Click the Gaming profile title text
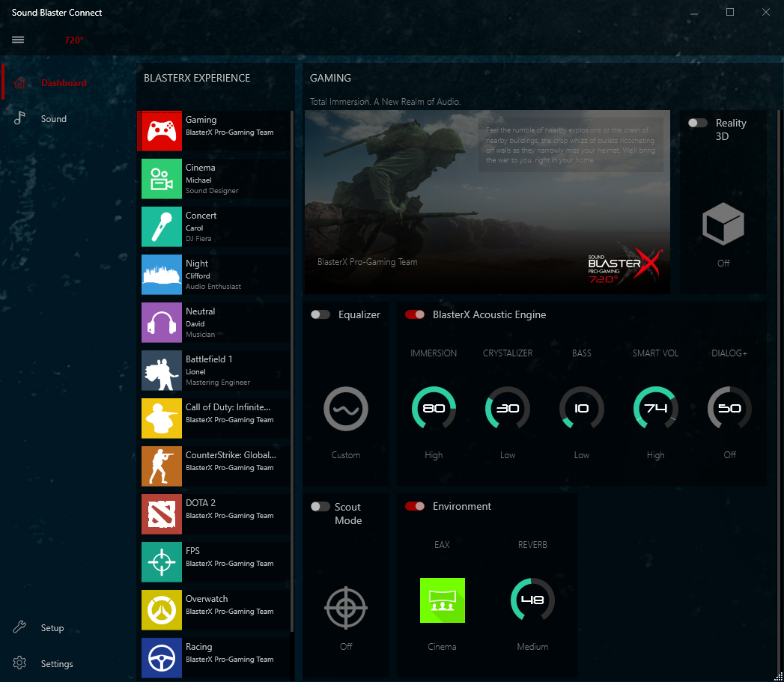The image size is (784, 682). click(201, 120)
